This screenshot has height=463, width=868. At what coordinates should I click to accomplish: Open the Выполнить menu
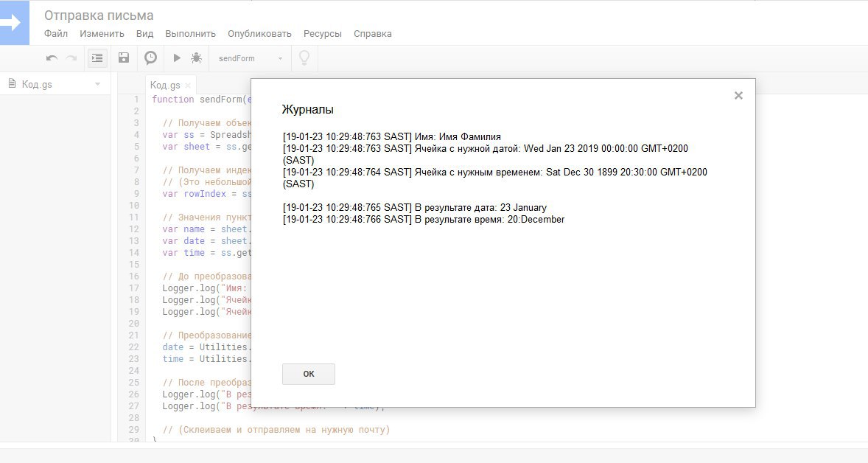click(x=190, y=34)
